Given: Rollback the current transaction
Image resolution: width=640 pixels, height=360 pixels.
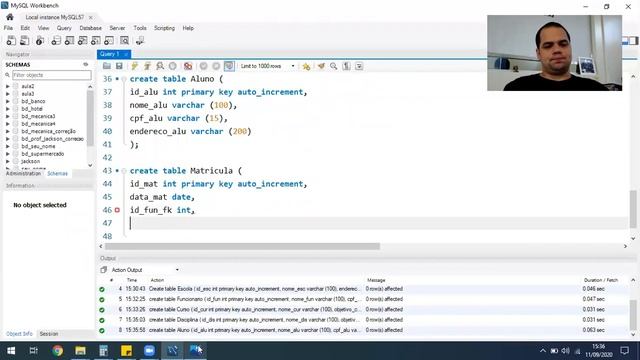Looking at the screenshot, I should tap(216, 66).
